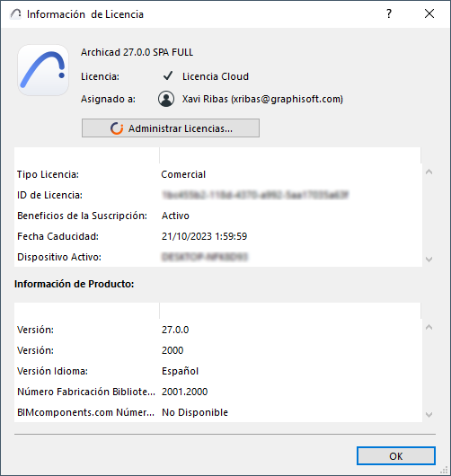This screenshot has width=451, height=476.
Task: Select the library build value '2001.2000'
Action: tap(185, 392)
